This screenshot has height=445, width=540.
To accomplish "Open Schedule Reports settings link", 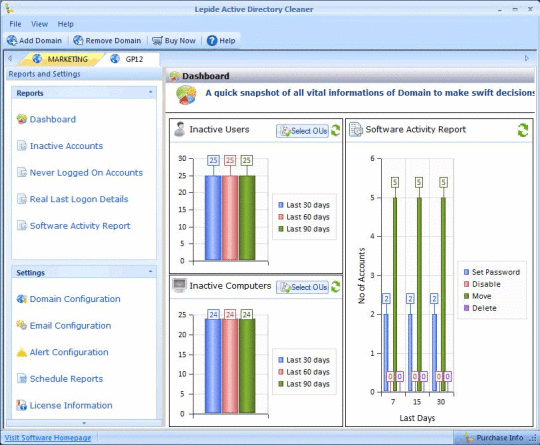I will click(66, 379).
